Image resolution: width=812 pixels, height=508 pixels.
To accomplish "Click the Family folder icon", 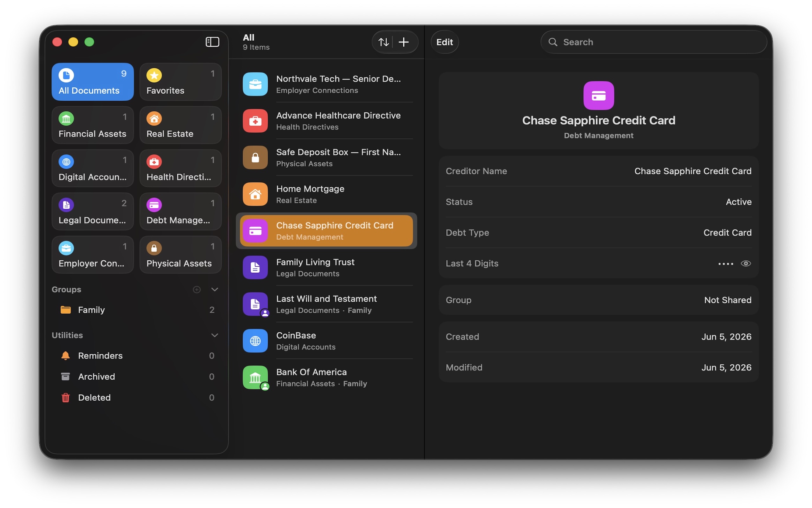I will (65, 310).
